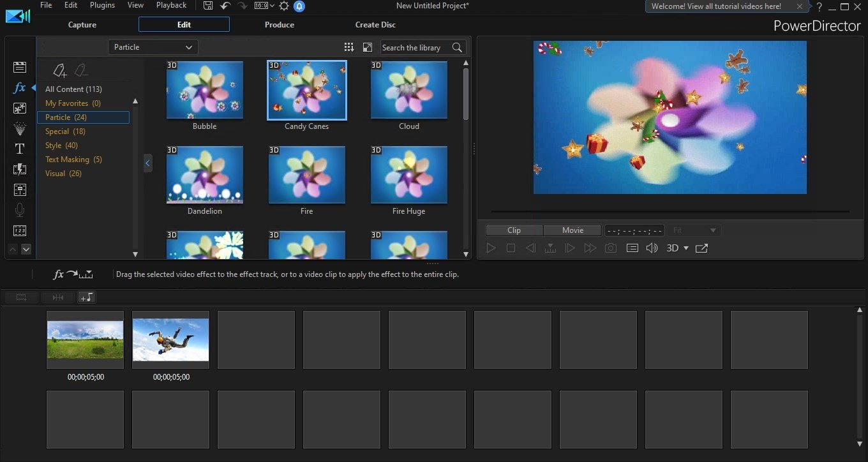Select the Dandelion particle effect thumbnail

205,175
